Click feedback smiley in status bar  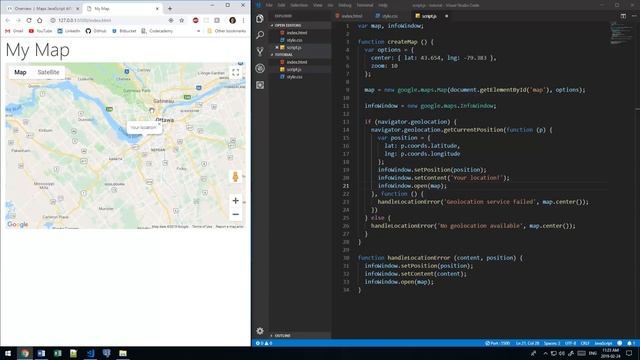click(x=620, y=343)
